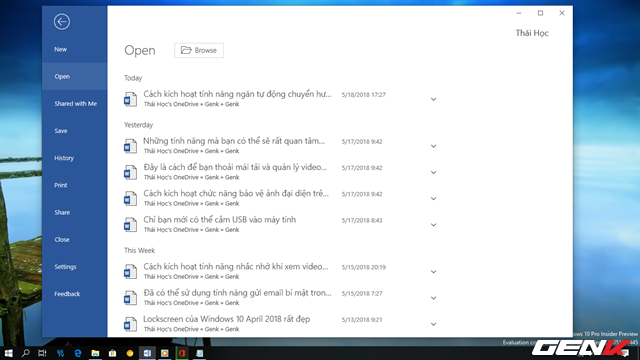The width and height of the screenshot is (640, 360).
Task: Click the Word icon beside 'Lockscreen của Windows 10'
Action: click(130, 324)
